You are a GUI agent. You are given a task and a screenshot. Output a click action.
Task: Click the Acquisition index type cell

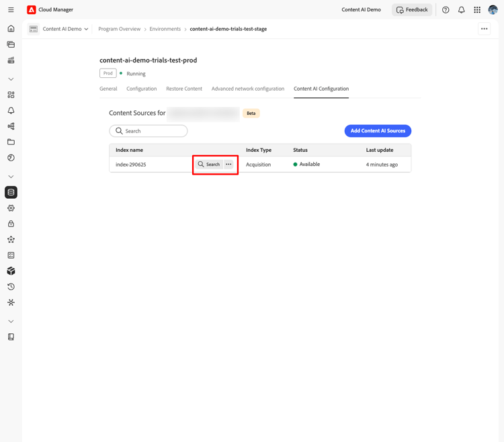click(x=259, y=165)
